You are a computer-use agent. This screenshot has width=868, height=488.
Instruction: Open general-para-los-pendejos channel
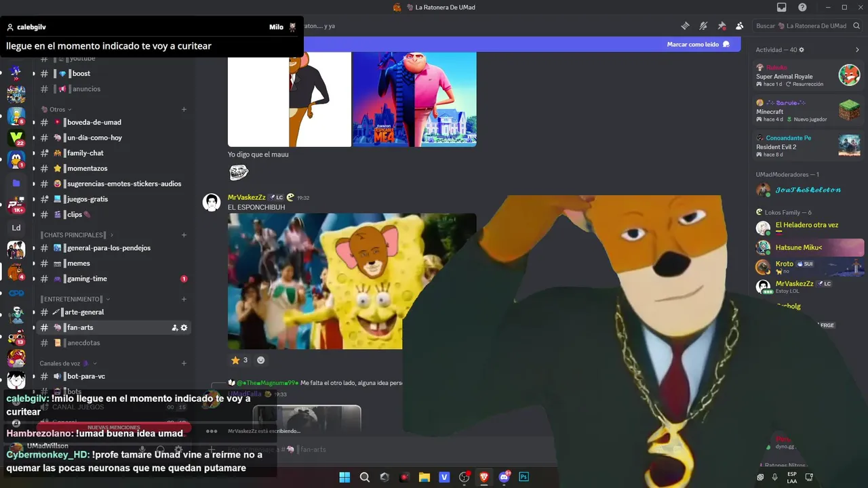coord(113,248)
